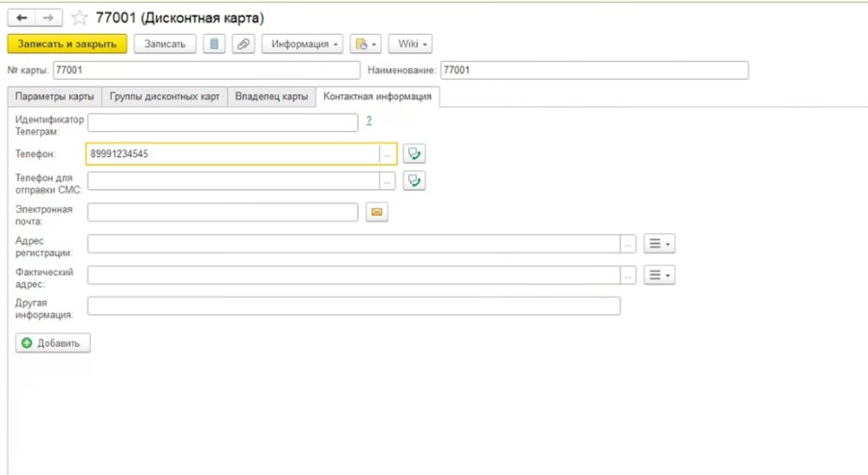
Task: Open the list menu next to Адрес регистрации
Action: (x=659, y=244)
